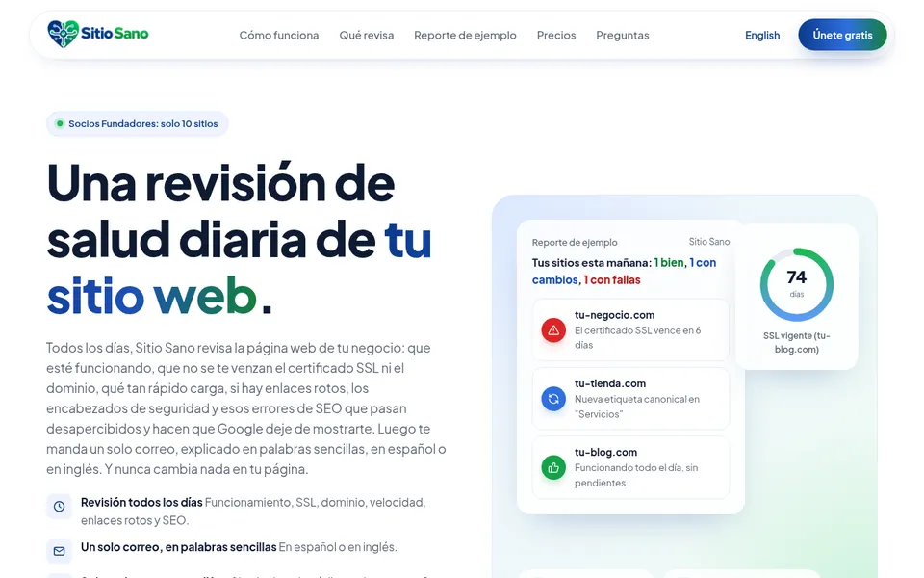Navigate to Precios
The width and height of the screenshot is (924, 578).
[555, 36]
